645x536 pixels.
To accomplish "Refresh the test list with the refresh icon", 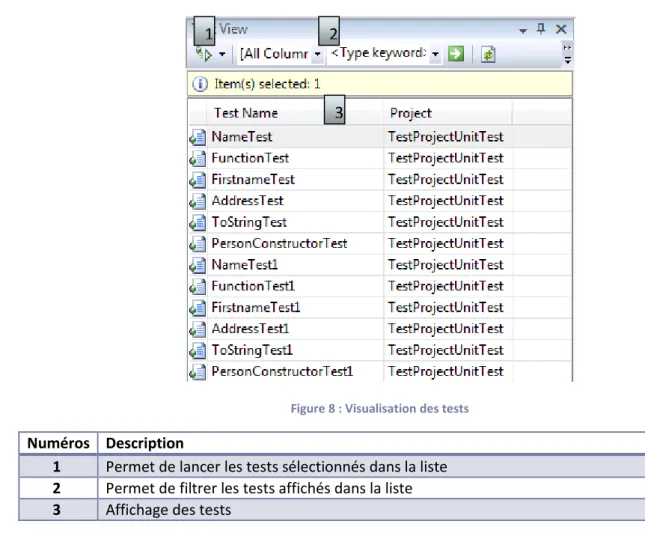I will pyautogui.click(x=488, y=54).
